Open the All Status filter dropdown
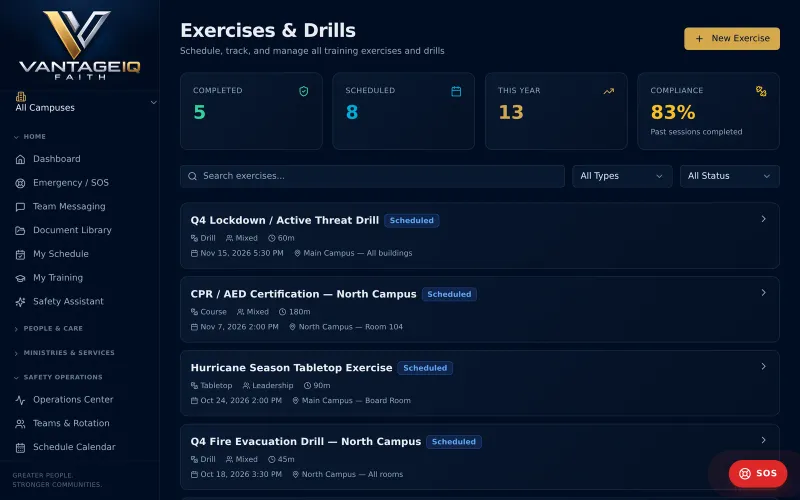Image resolution: width=800 pixels, height=500 pixels. pyautogui.click(x=730, y=176)
